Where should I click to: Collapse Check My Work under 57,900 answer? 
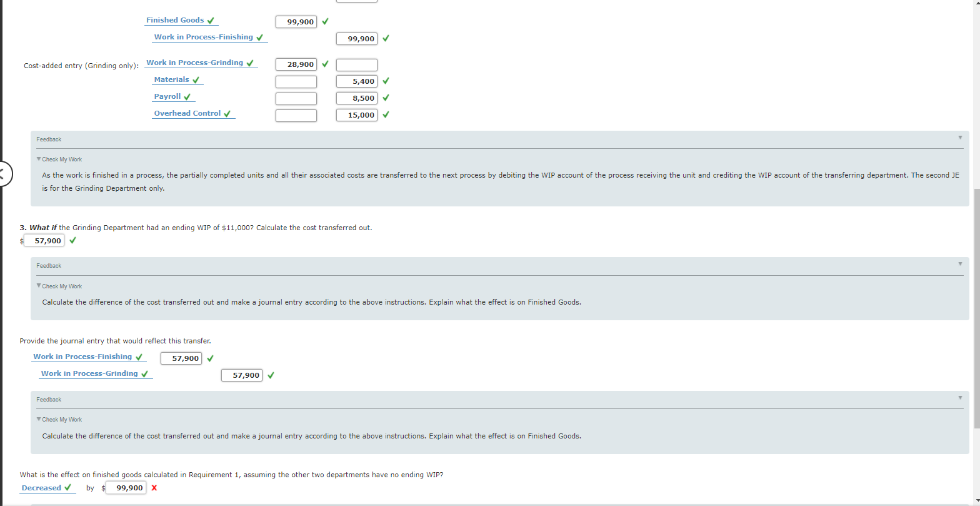(x=59, y=286)
